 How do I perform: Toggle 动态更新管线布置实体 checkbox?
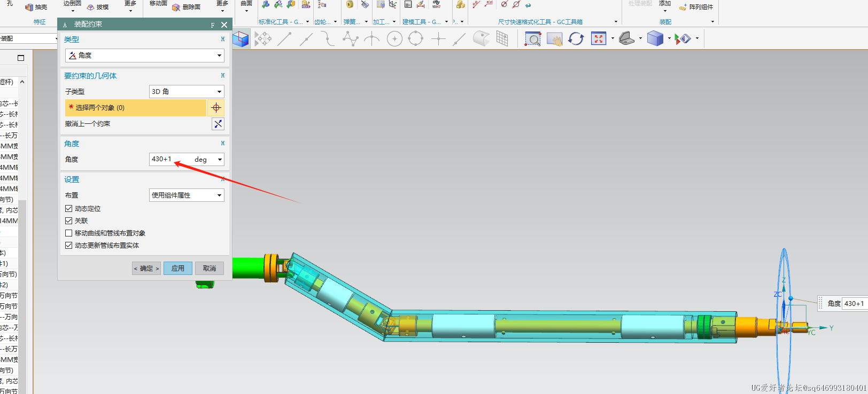click(x=68, y=246)
